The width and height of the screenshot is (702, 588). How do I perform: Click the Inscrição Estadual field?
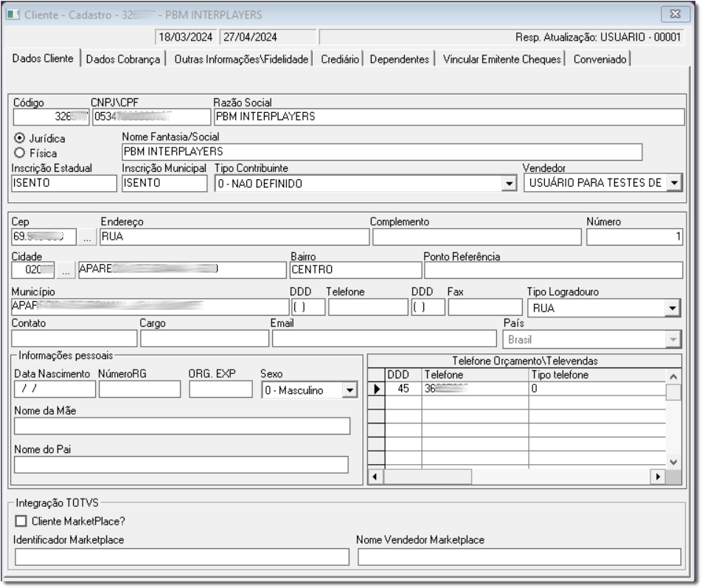click(x=64, y=183)
